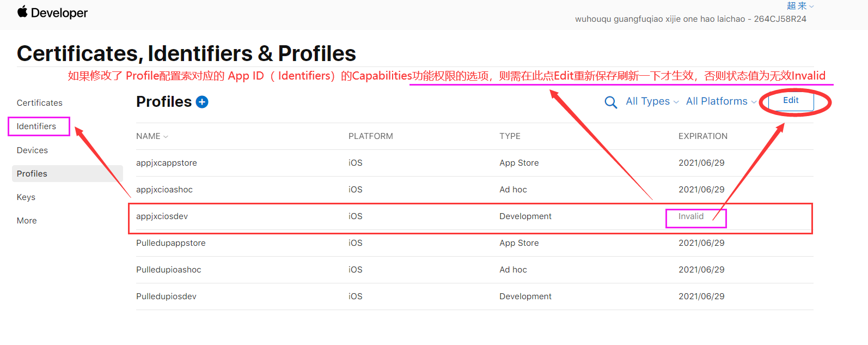Open the profiles search magnifier

611,102
